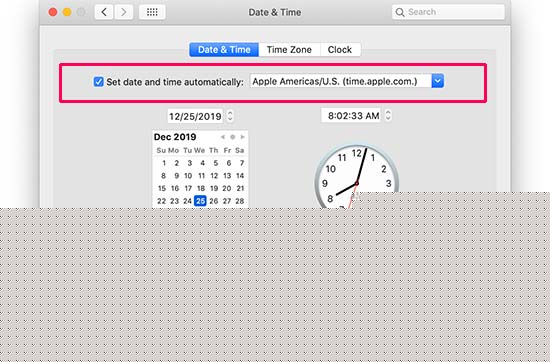Select December 21 in calendar

(x=240, y=188)
